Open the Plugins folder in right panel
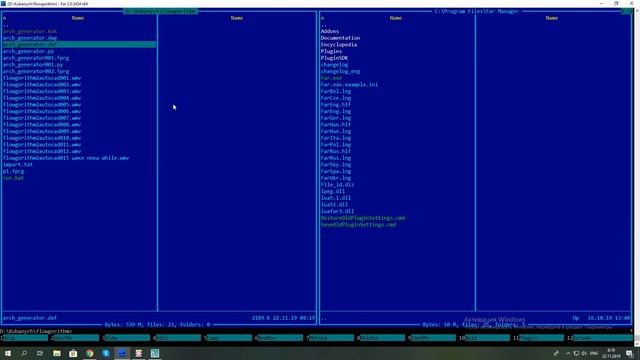The width and height of the screenshot is (640, 360). (331, 51)
